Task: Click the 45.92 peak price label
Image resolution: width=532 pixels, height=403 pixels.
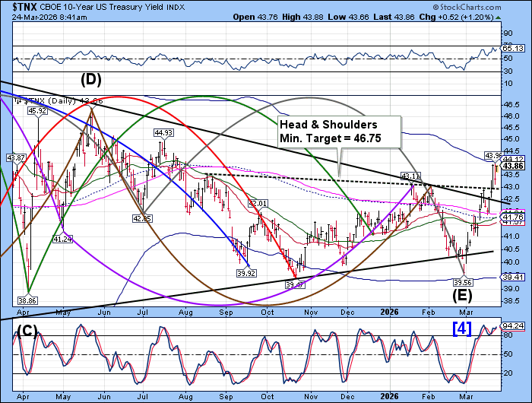Action: click(38, 111)
